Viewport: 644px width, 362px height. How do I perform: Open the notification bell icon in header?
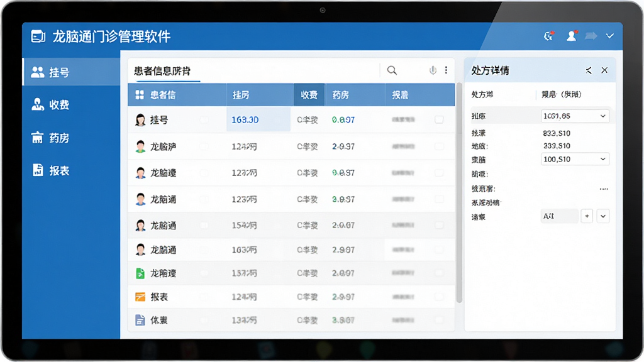click(x=548, y=36)
